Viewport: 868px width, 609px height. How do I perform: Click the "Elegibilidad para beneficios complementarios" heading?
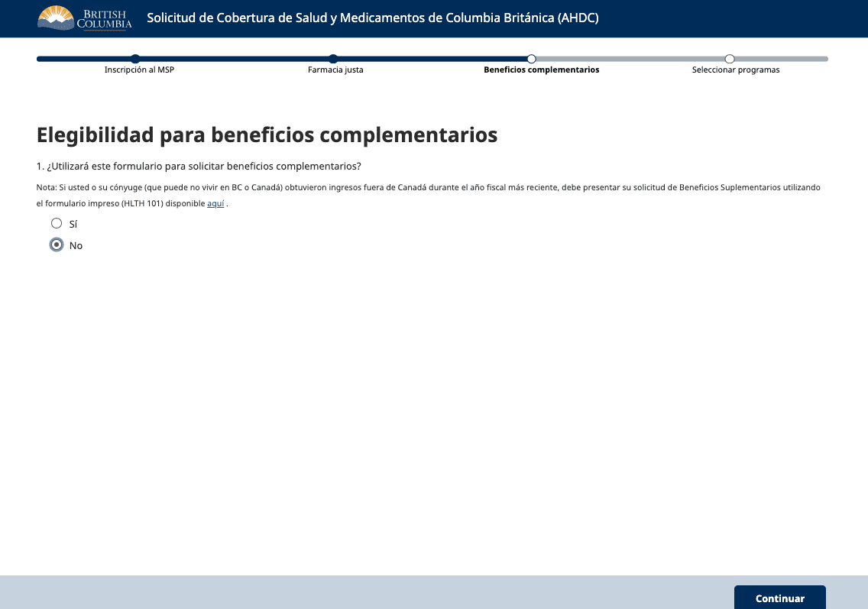267,135
